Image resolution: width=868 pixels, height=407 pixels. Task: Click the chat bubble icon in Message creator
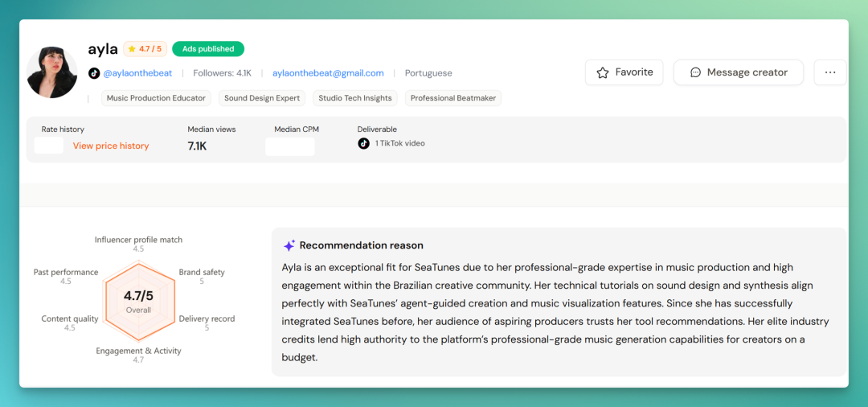[696, 72]
